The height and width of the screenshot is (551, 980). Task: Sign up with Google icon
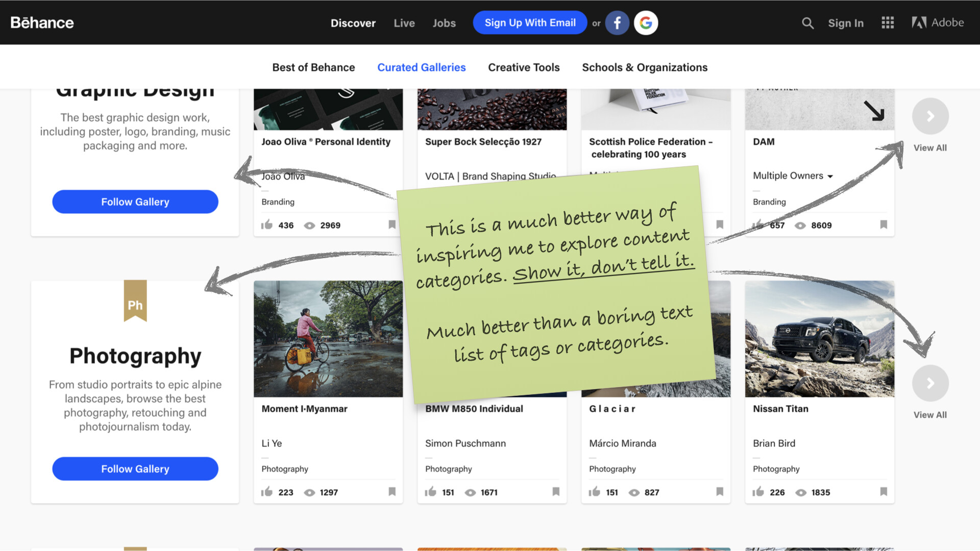646,23
